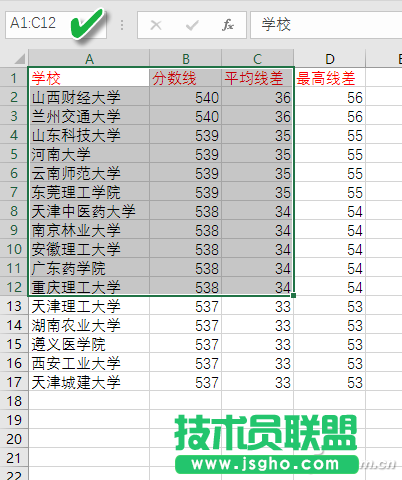This screenshot has height=480, width=402.
Task: Click the three-dot formula bar divider handle
Action: [x=122, y=25]
